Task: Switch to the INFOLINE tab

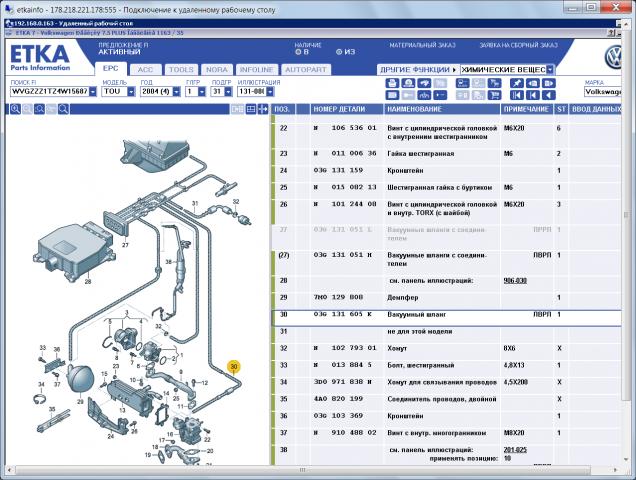Action: tap(257, 70)
